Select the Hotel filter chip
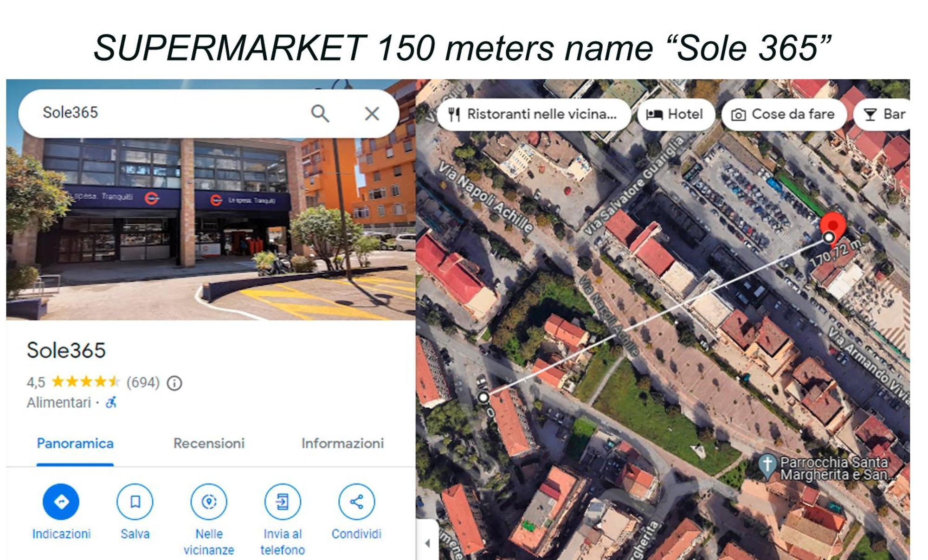 tap(676, 114)
